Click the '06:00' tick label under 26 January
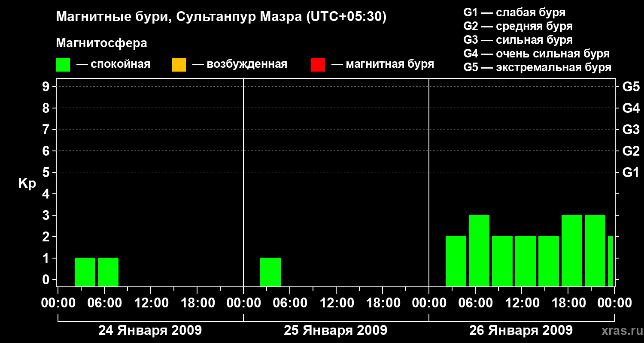The image size is (644, 343). point(475,303)
